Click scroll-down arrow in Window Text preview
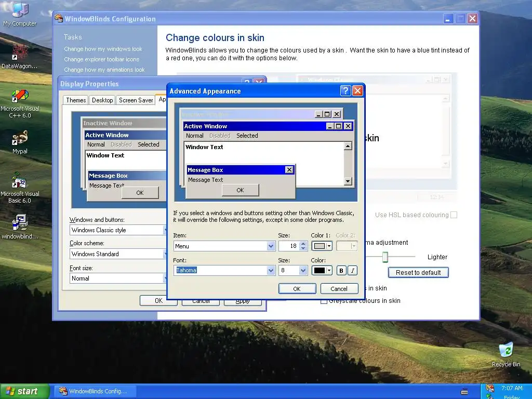Screen dimensions: 532x399 pos(348,181)
